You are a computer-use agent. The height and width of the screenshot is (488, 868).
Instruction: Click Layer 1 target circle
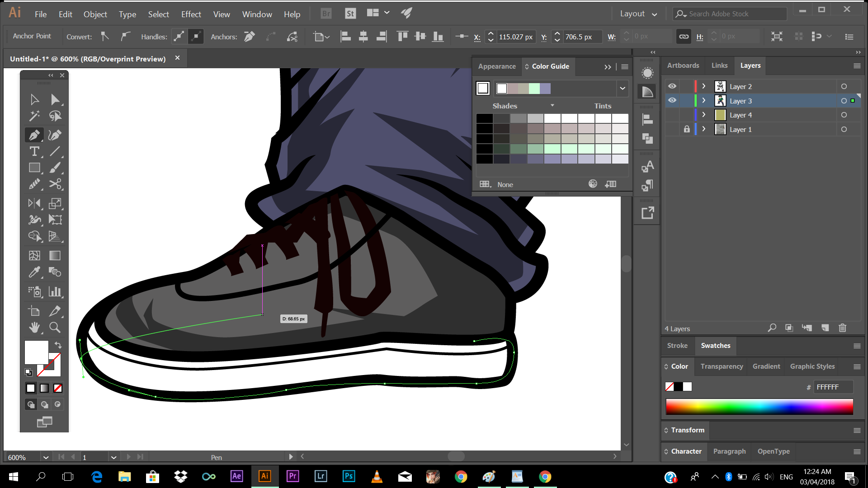(x=844, y=129)
